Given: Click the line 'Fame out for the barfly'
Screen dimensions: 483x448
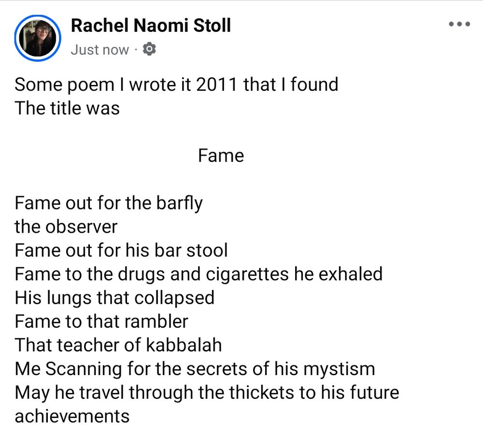Looking at the screenshot, I should pos(108,203).
